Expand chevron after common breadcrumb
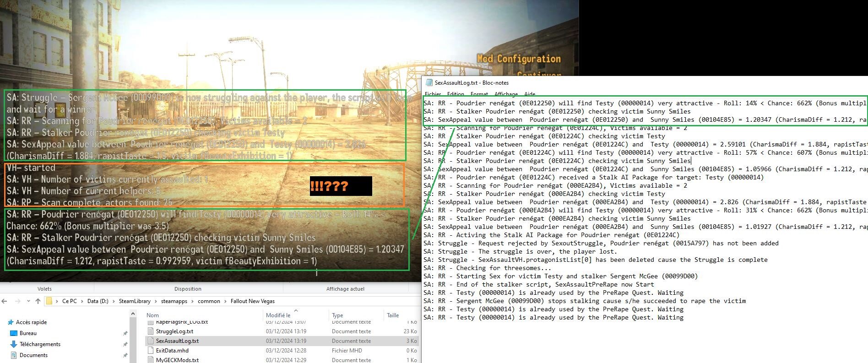The height and width of the screenshot is (363, 868). coord(225,301)
